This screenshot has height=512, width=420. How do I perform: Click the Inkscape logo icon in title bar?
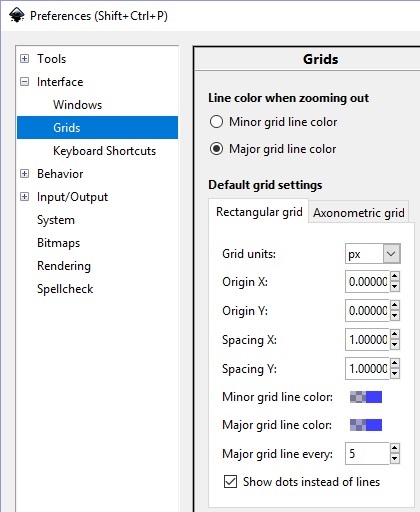point(16,15)
